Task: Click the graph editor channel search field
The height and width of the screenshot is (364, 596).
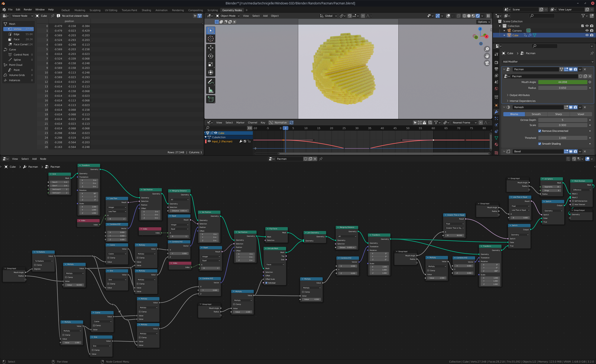Action: pyautogui.click(x=226, y=128)
